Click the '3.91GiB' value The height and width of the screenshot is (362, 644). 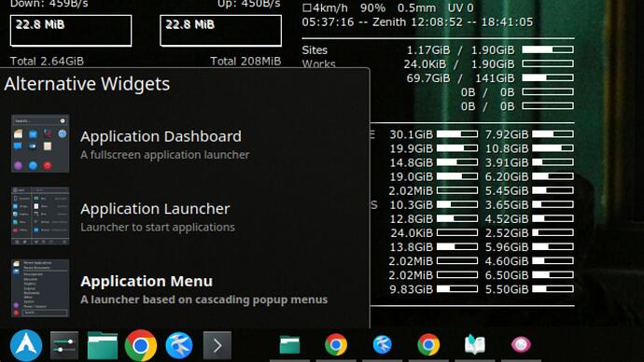(507, 162)
